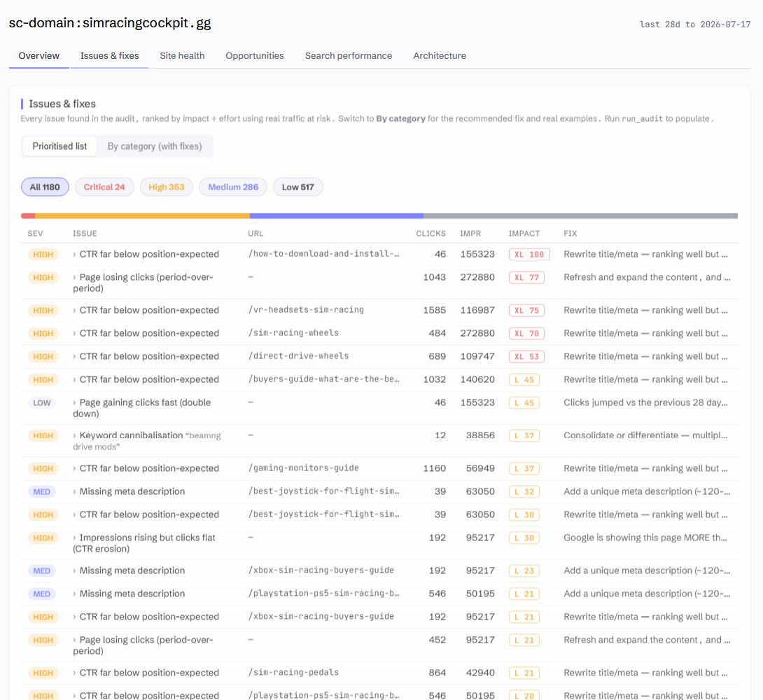The image size is (763, 700).
Task: Sort by the ISSUE column header
Action: [x=85, y=234]
